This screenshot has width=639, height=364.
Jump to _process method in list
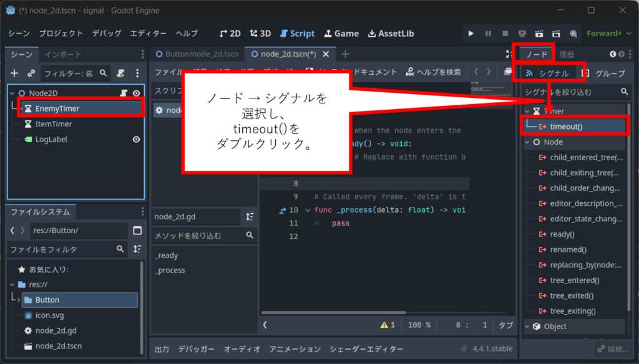170,270
